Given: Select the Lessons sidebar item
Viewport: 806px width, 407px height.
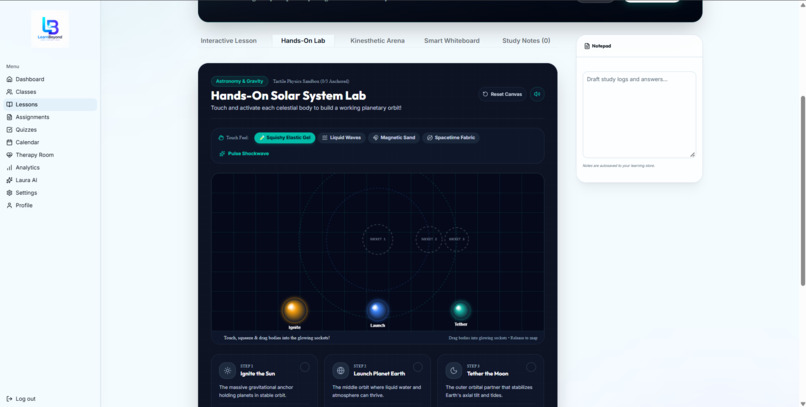Looking at the screenshot, I should click(x=50, y=104).
